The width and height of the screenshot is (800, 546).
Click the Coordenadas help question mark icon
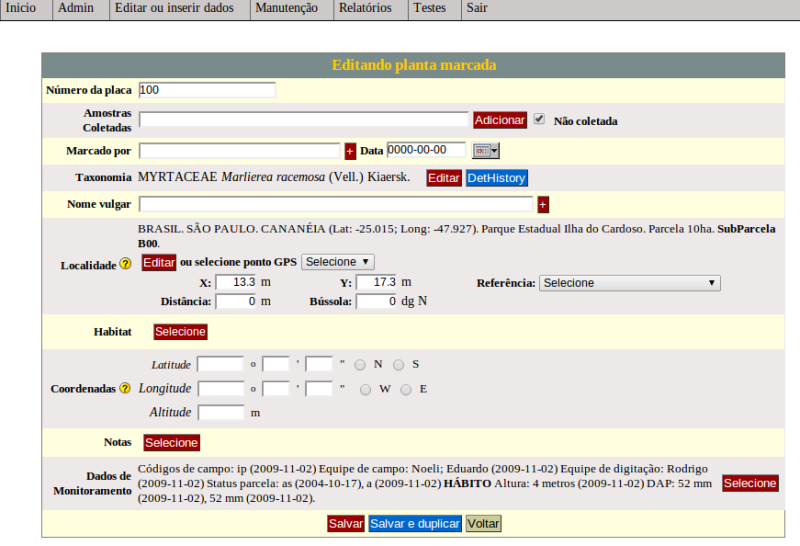[126, 388]
